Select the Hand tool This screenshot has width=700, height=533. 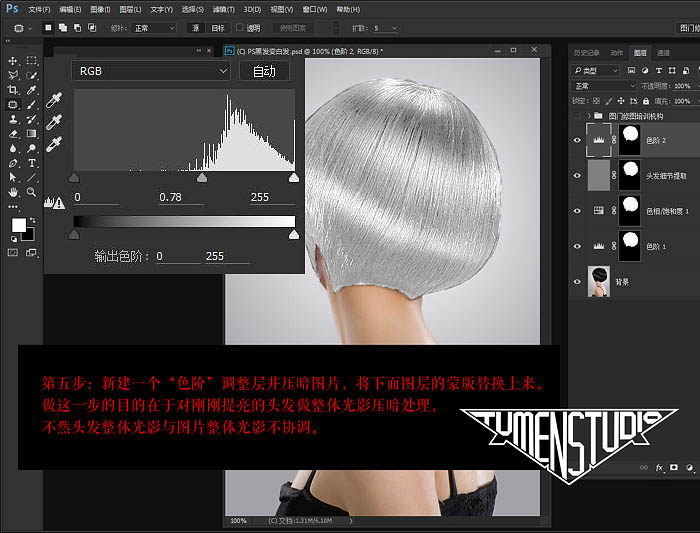(x=13, y=192)
